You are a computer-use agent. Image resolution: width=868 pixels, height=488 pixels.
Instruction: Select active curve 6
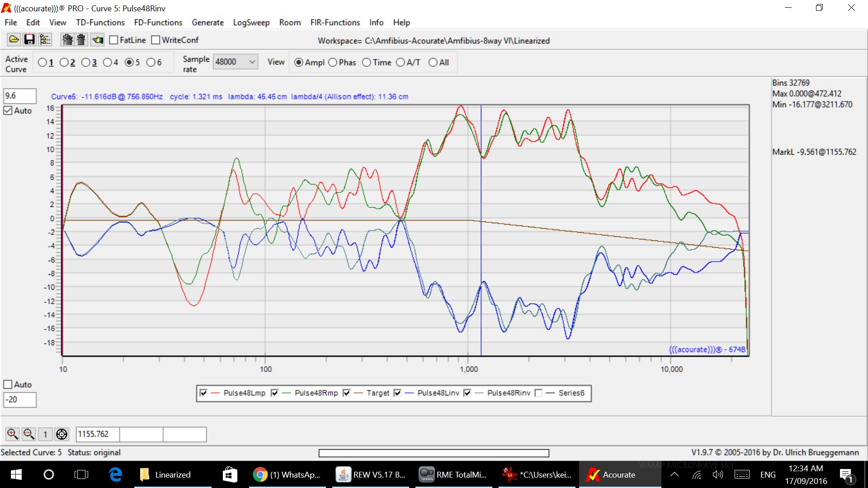coord(151,62)
